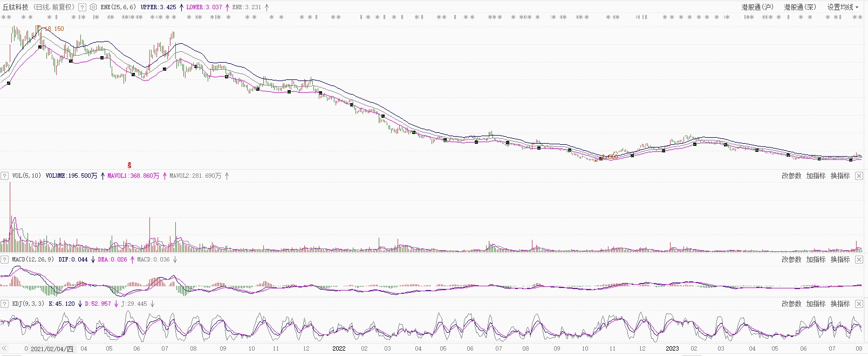Click the KDJ(9,3,3) indicator label

[28, 304]
